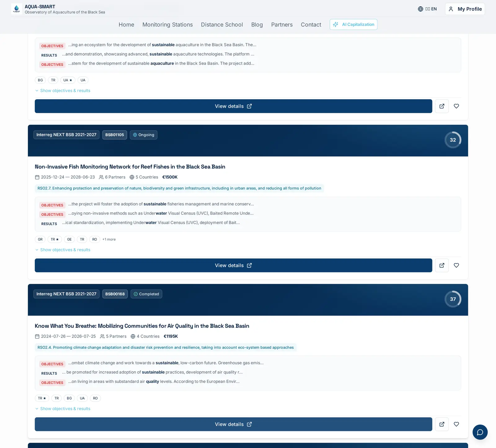Click the €1500K budget value
The width and height of the screenshot is (496, 448).
click(170, 177)
